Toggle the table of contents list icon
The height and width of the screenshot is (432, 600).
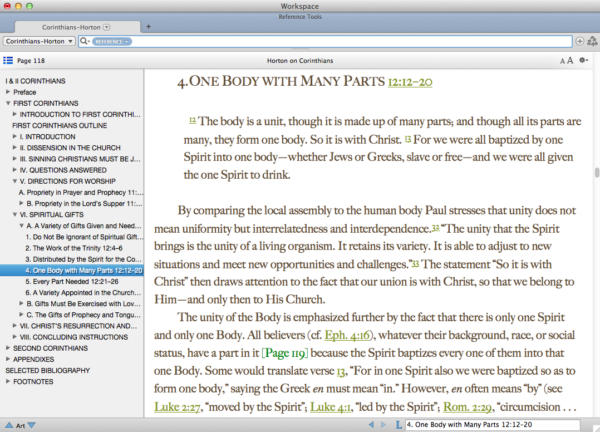click(8, 60)
